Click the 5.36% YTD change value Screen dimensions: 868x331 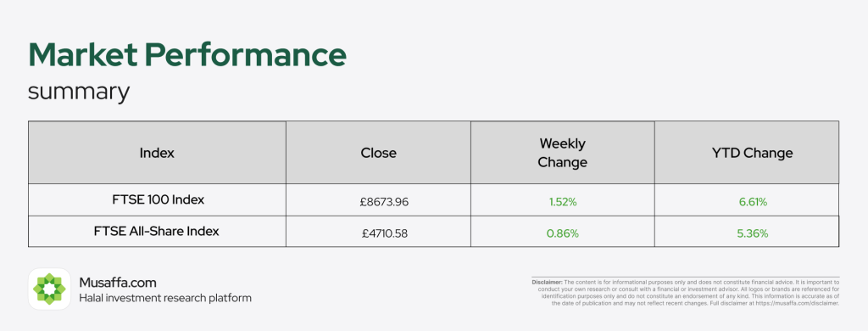tap(753, 234)
